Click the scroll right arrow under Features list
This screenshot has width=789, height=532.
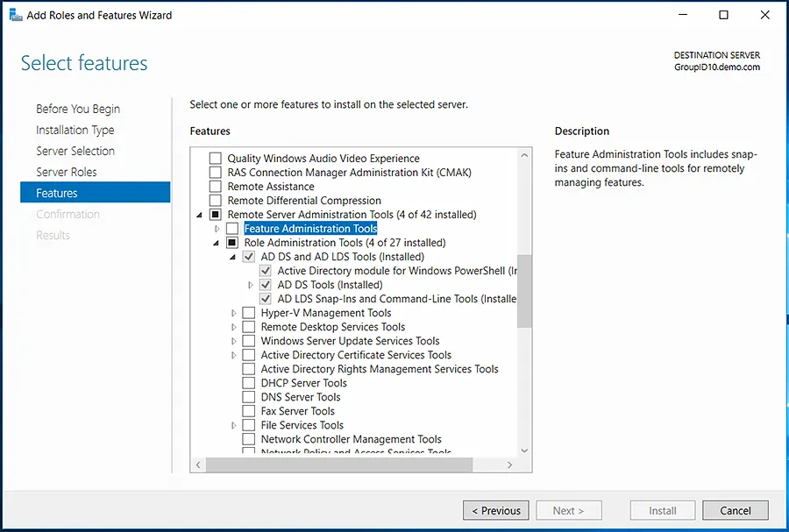(509, 465)
